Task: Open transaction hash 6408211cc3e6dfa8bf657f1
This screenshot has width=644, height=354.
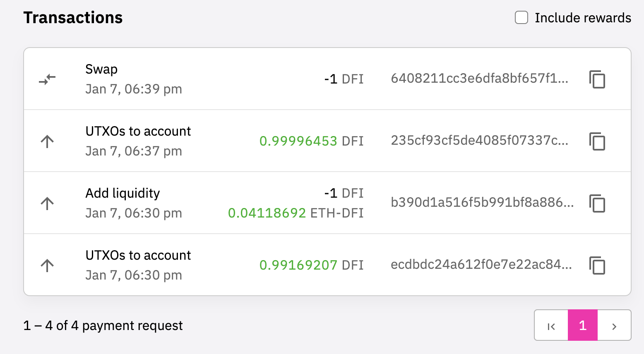Action: point(480,78)
